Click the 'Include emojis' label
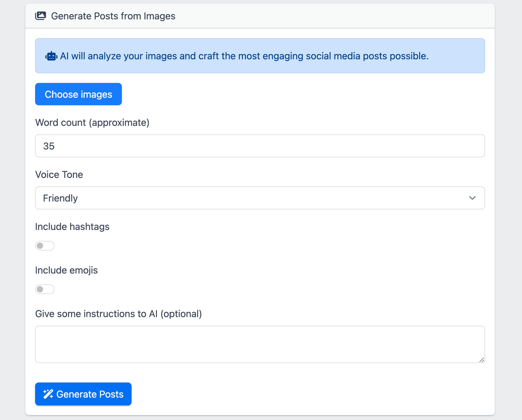The height and width of the screenshot is (420, 522). (x=67, y=270)
